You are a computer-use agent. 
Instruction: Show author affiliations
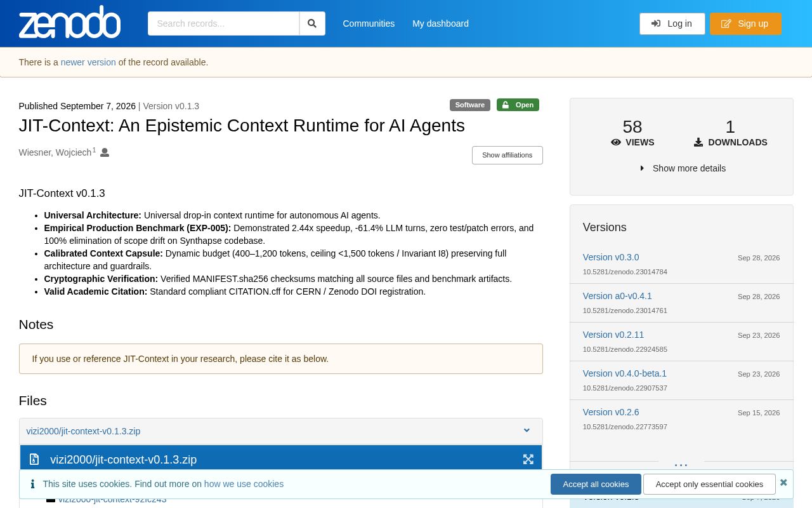pyautogui.click(x=507, y=155)
